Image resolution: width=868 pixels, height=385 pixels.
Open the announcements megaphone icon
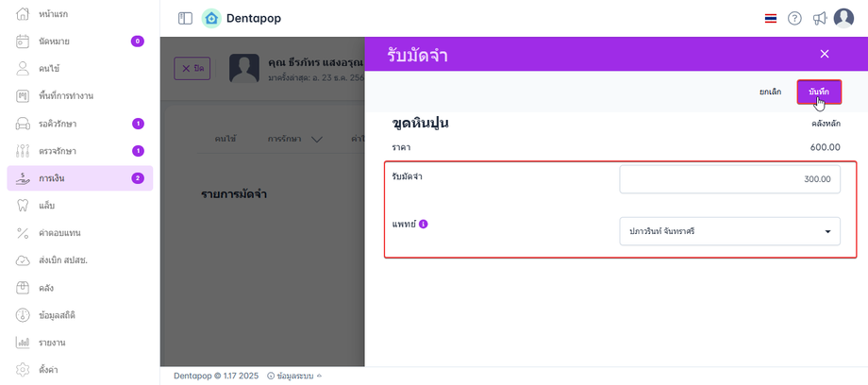818,19
